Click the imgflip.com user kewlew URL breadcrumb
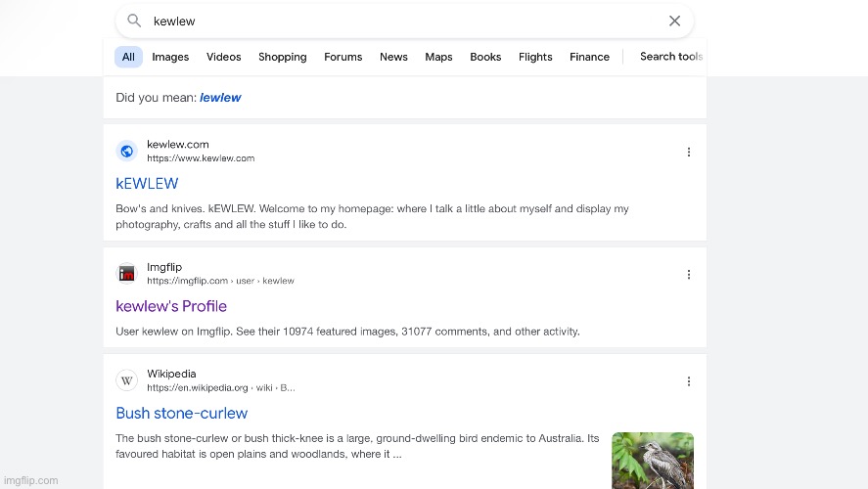The height and width of the screenshot is (489, 868). (220, 281)
